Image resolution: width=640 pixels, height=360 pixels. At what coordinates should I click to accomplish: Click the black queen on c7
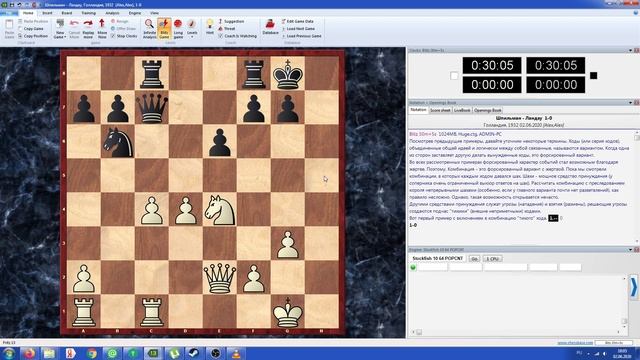(152, 108)
